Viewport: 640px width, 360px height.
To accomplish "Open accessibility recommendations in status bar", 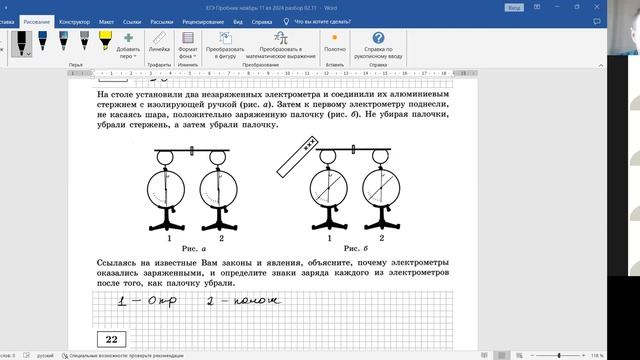I will coord(122,356).
